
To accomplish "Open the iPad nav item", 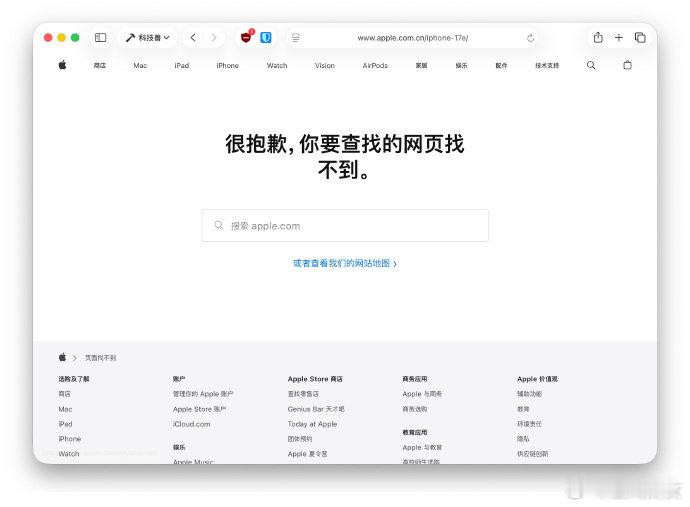I will point(181,66).
